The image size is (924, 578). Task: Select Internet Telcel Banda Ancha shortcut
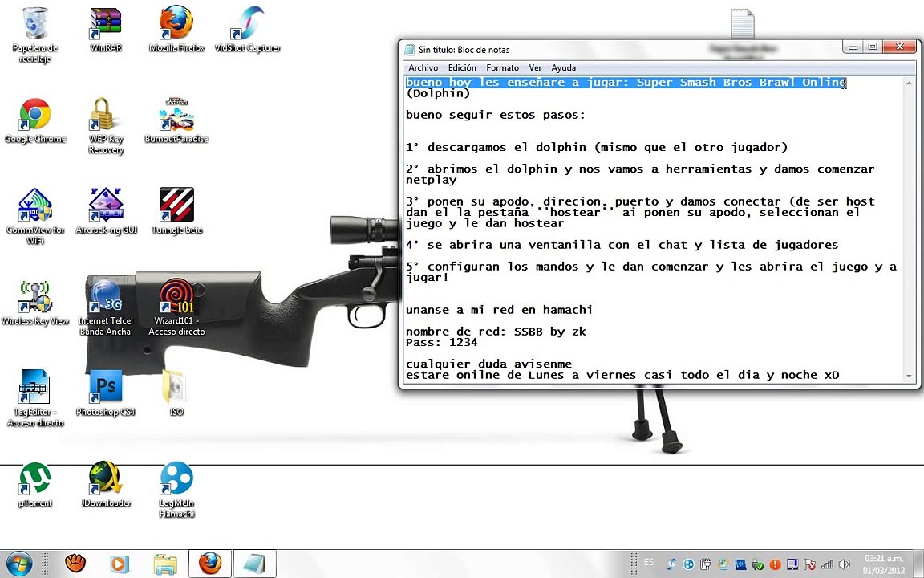[x=106, y=308]
